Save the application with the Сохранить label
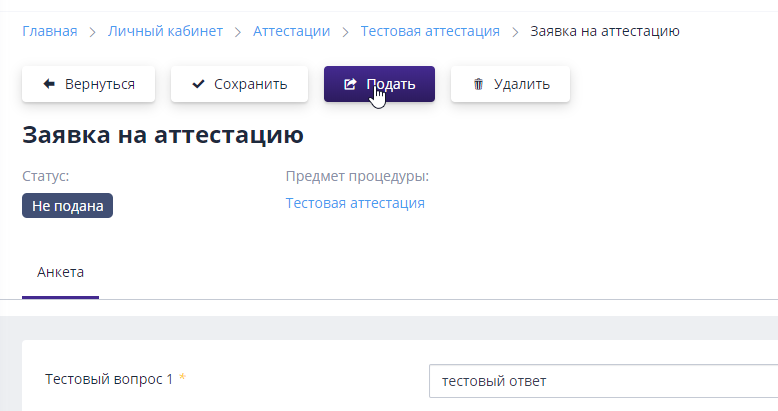778x411 pixels. point(251,84)
